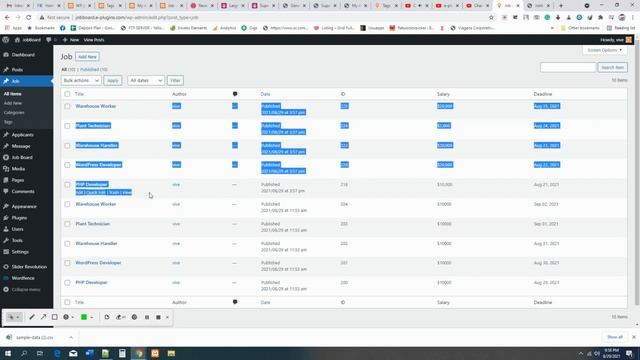Click pause button in recorder toolbar

147,317
